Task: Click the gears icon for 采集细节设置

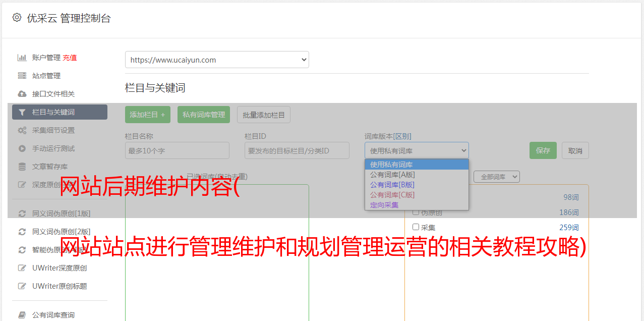Action: pos(22,130)
